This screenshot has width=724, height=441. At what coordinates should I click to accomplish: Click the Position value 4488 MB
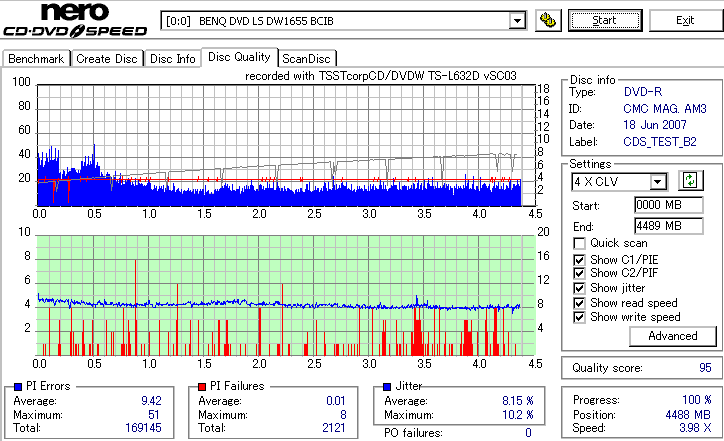(688, 415)
